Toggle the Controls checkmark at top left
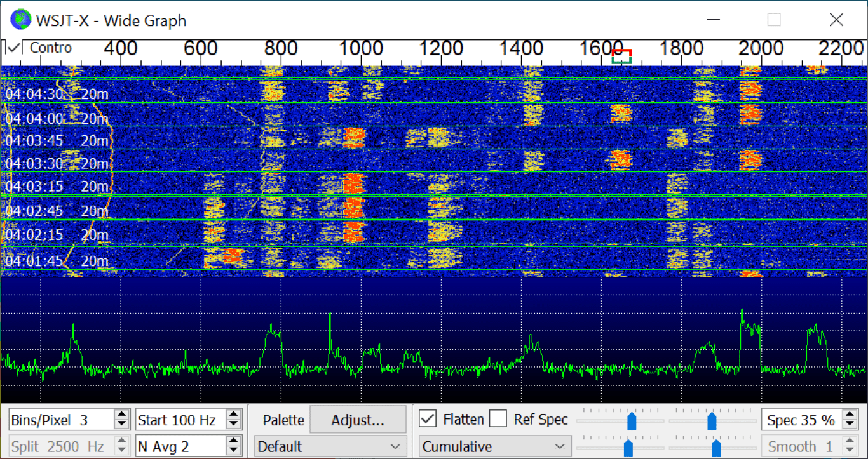This screenshot has width=868, height=459. [x=12, y=47]
